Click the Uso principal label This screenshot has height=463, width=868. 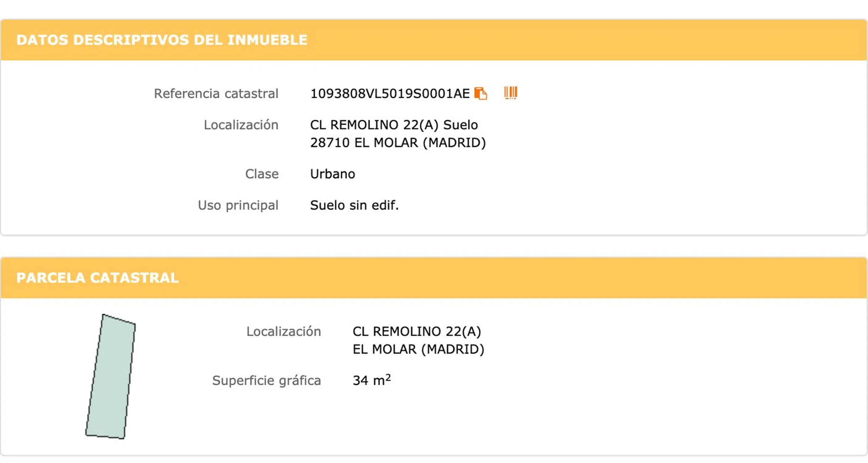[238, 205]
